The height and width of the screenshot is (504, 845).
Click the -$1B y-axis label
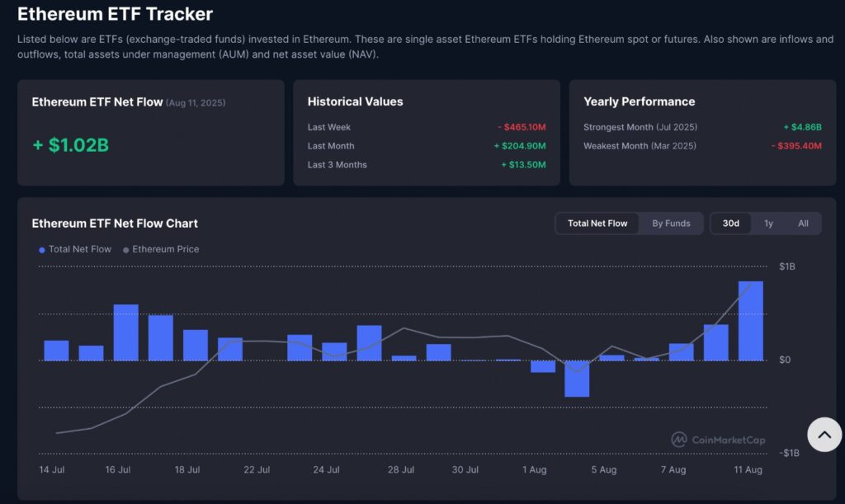click(x=790, y=453)
